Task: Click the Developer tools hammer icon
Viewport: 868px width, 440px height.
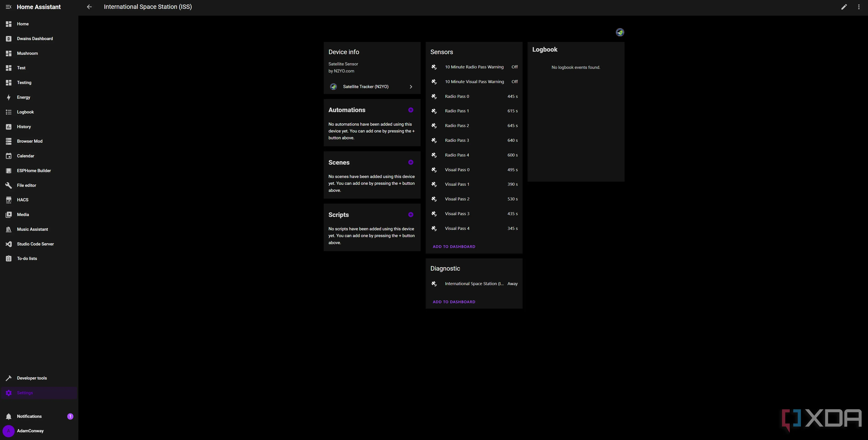Action: pyautogui.click(x=9, y=378)
